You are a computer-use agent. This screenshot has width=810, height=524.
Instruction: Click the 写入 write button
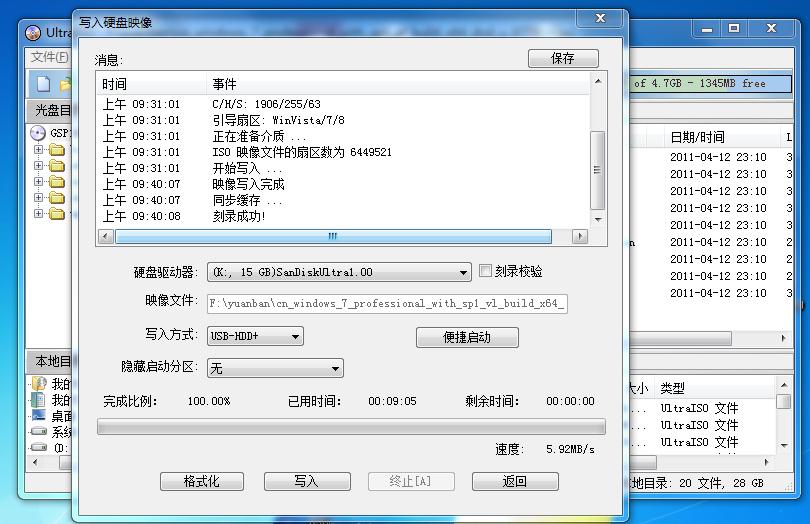pos(307,482)
